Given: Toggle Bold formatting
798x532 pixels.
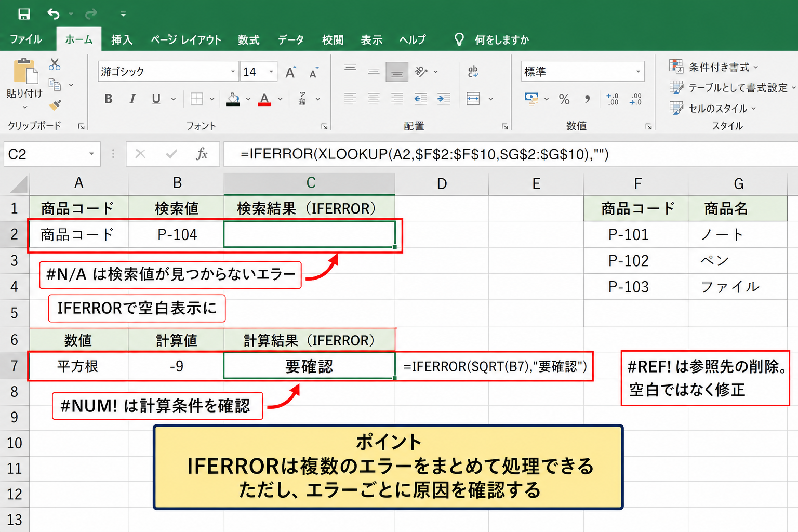Looking at the screenshot, I should tap(108, 99).
